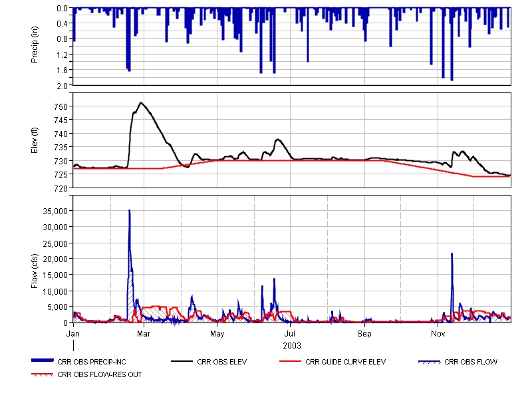The image size is (532, 417).
Task: Click the February elevation peak near 751 ft
Action: [141, 103]
